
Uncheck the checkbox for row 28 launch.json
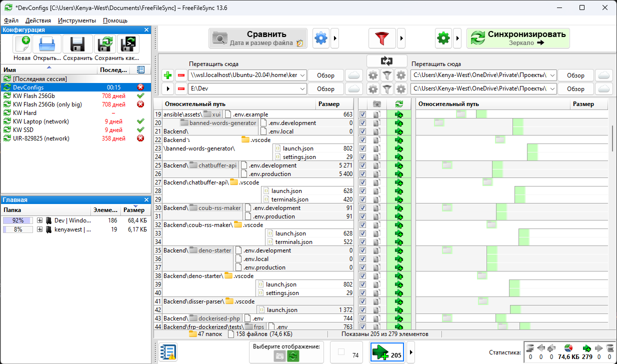point(363,191)
